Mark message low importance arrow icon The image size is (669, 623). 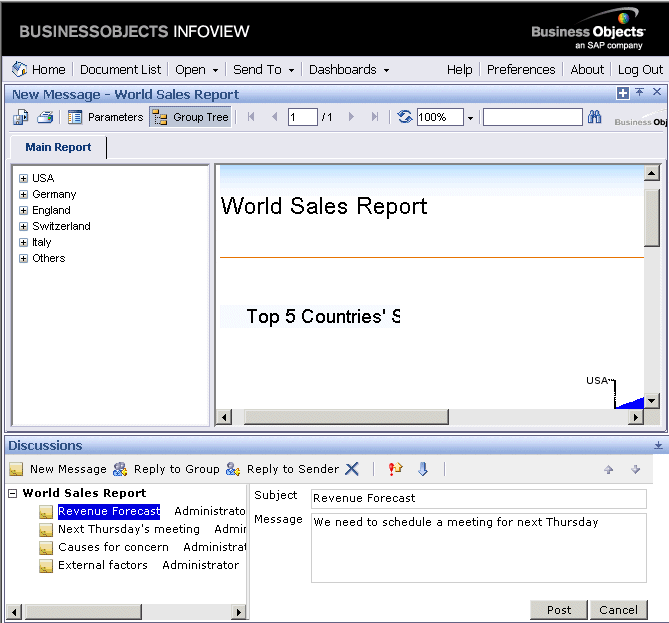point(423,469)
